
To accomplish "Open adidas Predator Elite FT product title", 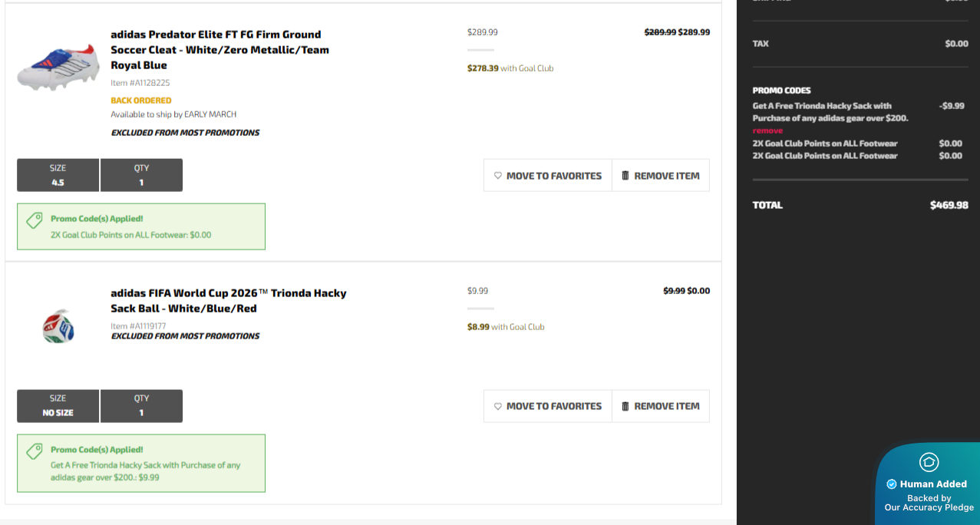I will tap(219, 50).
